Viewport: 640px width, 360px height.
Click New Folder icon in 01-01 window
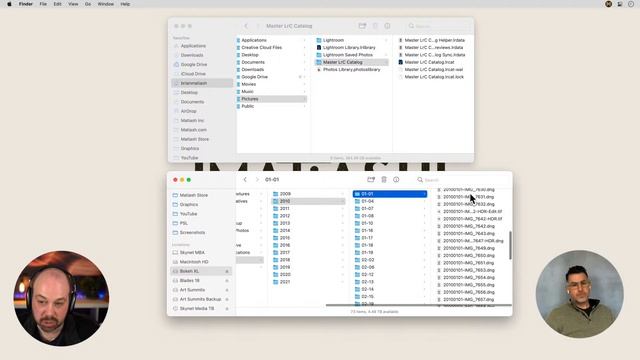click(371, 180)
